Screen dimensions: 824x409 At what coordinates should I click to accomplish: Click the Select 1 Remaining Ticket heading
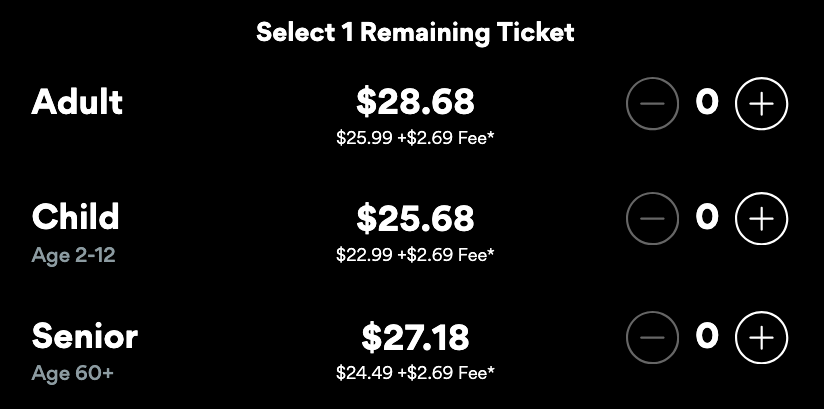pyautogui.click(x=415, y=32)
